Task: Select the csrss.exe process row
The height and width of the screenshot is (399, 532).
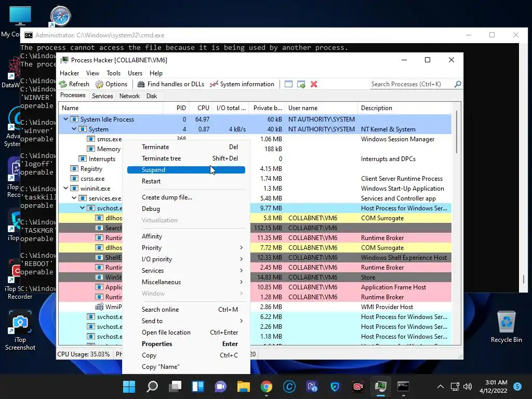Action: 255,179
